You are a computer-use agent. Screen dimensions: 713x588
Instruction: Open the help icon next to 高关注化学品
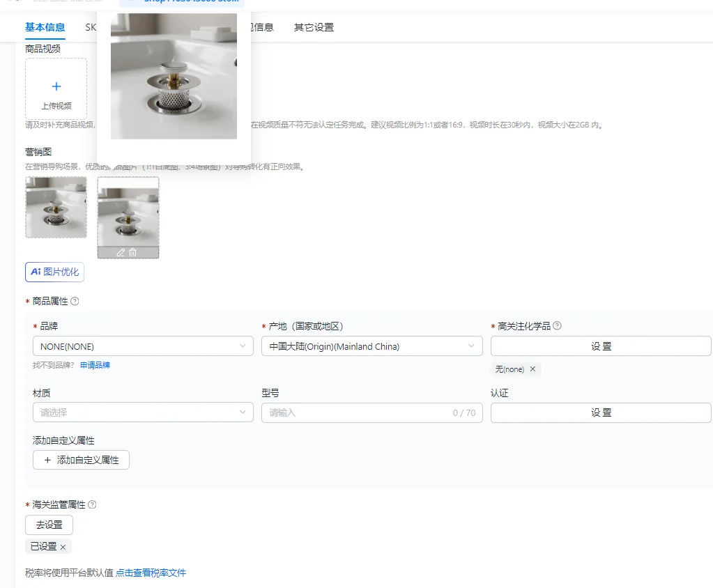[x=557, y=326]
